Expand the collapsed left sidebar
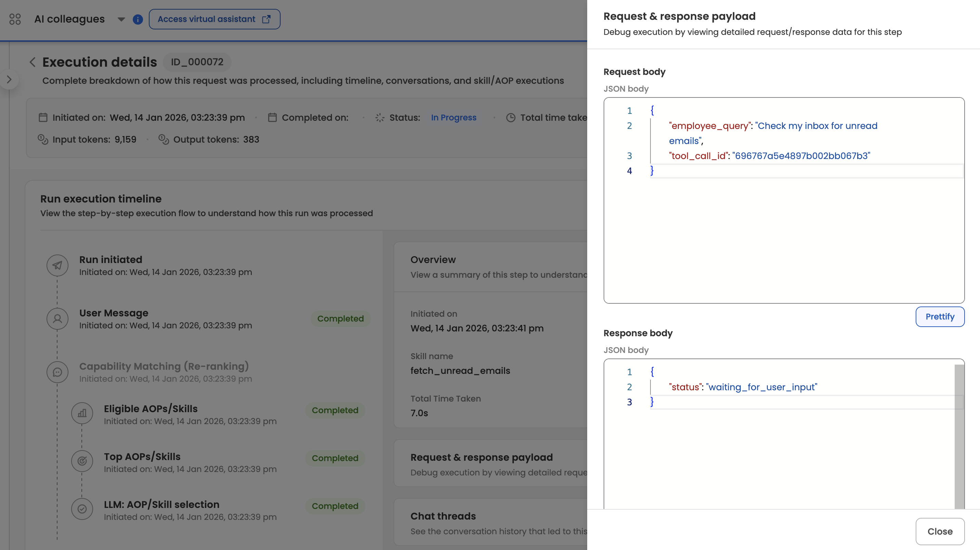This screenshot has height=550, width=980. coord(9,79)
